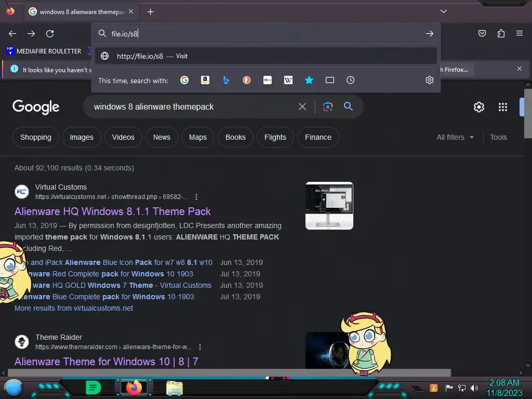Image resolution: width=532 pixels, height=399 pixels.
Task: Select the Books filter
Action: (235, 137)
